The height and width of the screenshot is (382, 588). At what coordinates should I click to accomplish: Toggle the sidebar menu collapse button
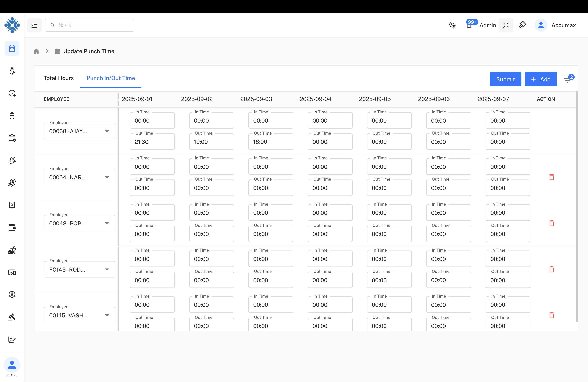(34, 25)
